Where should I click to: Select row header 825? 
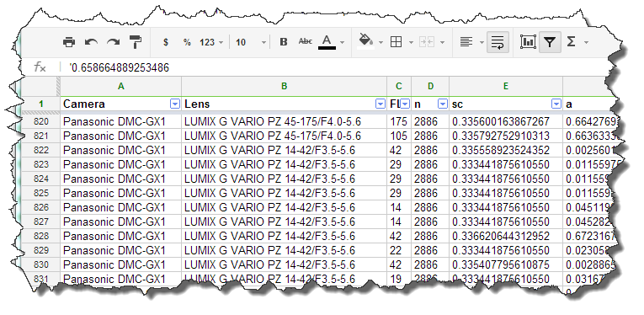click(40, 193)
